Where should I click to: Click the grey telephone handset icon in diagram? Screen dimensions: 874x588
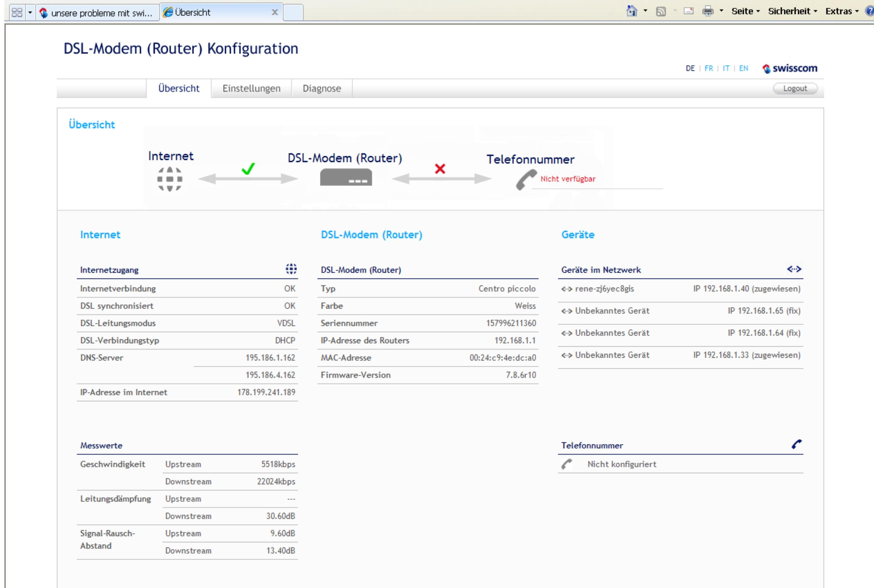point(526,179)
